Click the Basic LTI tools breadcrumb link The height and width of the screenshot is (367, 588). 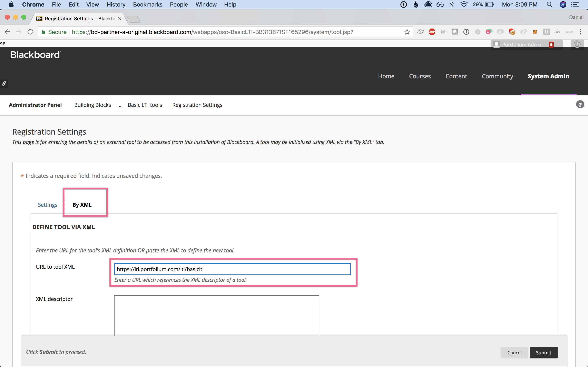coord(145,105)
